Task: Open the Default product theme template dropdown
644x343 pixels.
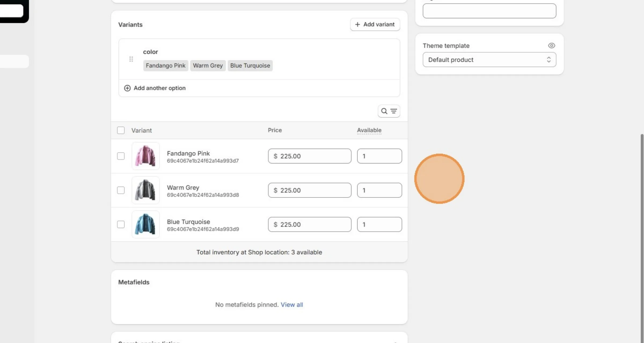Action: 489,59
